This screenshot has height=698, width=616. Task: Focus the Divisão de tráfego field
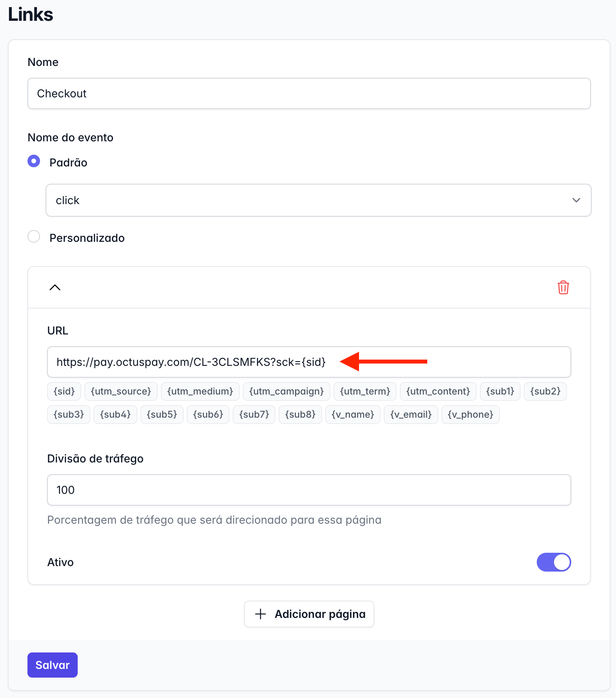tap(309, 490)
